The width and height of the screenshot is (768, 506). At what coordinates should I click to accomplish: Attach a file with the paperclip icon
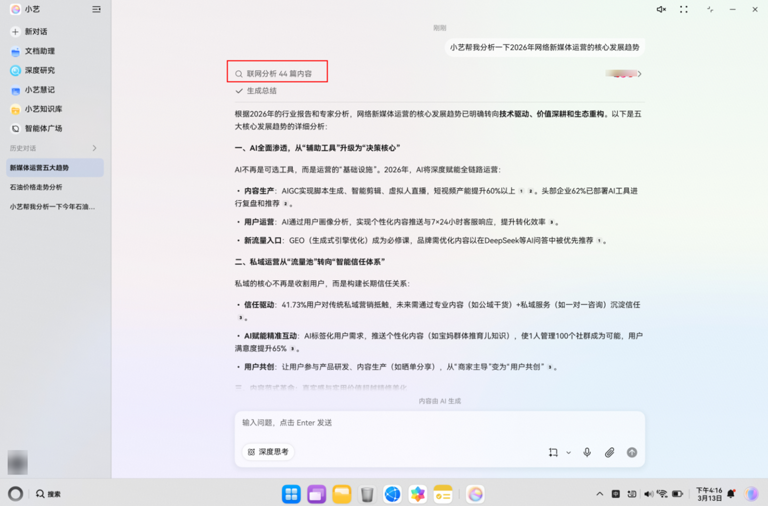point(609,453)
